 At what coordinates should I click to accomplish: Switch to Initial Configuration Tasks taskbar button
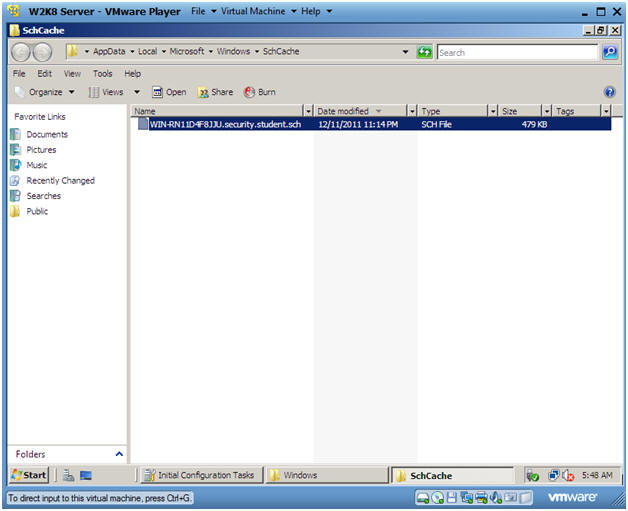(202, 475)
